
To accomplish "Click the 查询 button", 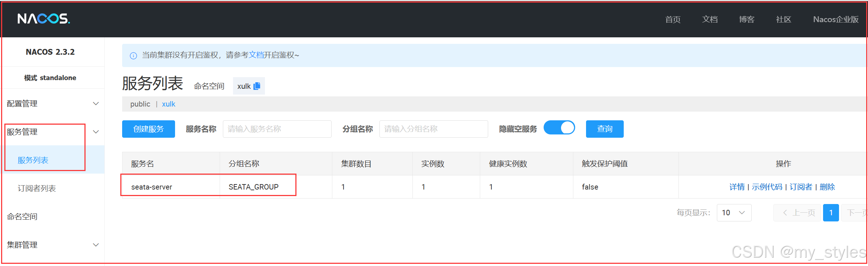I will 605,129.
